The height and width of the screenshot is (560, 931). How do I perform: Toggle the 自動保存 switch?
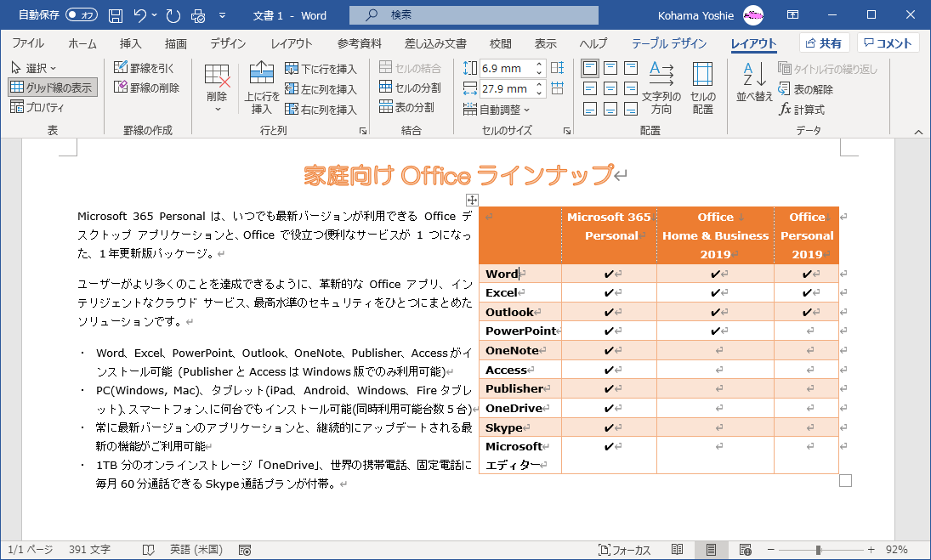pos(82,14)
